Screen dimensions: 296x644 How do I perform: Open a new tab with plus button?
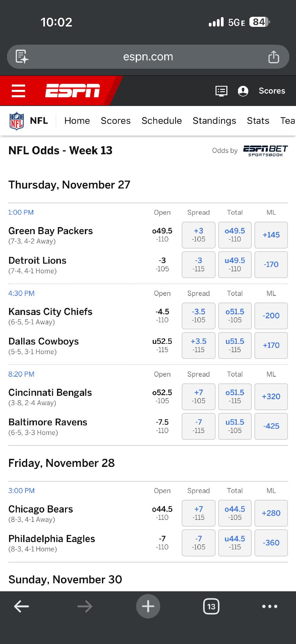pyautogui.click(x=148, y=606)
